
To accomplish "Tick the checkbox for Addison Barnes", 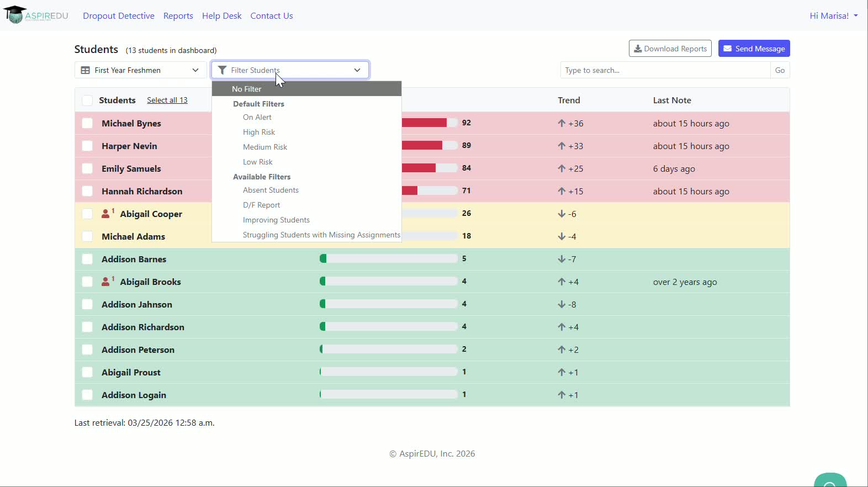I will (x=87, y=259).
